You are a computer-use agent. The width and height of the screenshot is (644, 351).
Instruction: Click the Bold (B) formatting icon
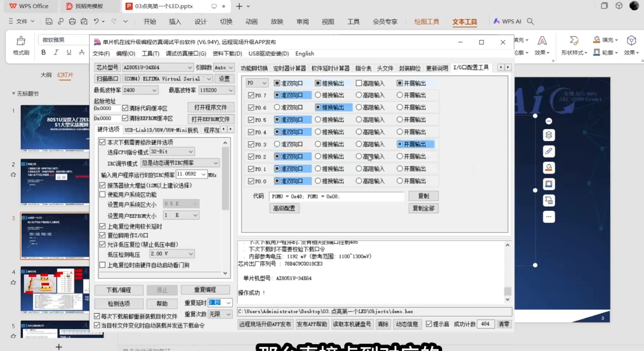coord(45,52)
